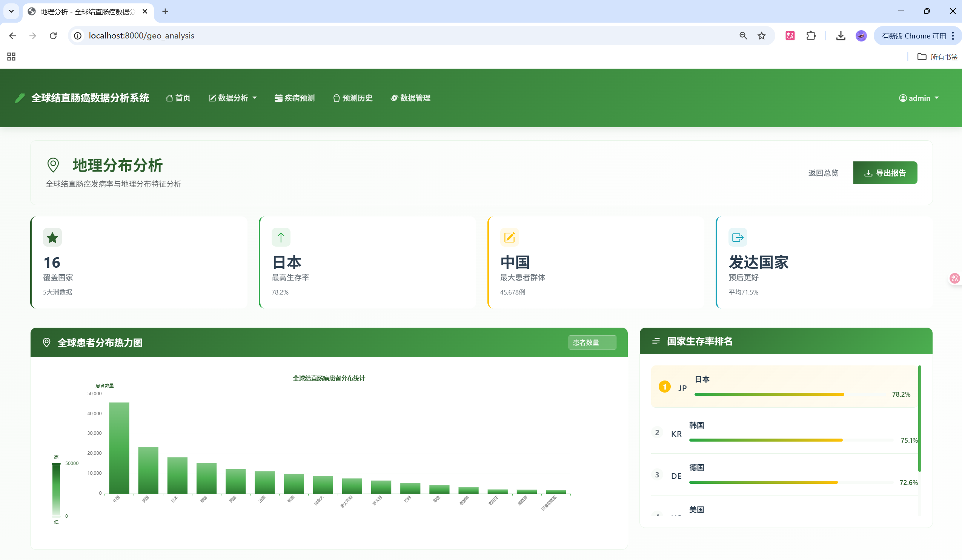Viewport: 962px width, 560px height.
Task: Open the 患者数量 selector on the heatmap
Action: [x=592, y=342]
